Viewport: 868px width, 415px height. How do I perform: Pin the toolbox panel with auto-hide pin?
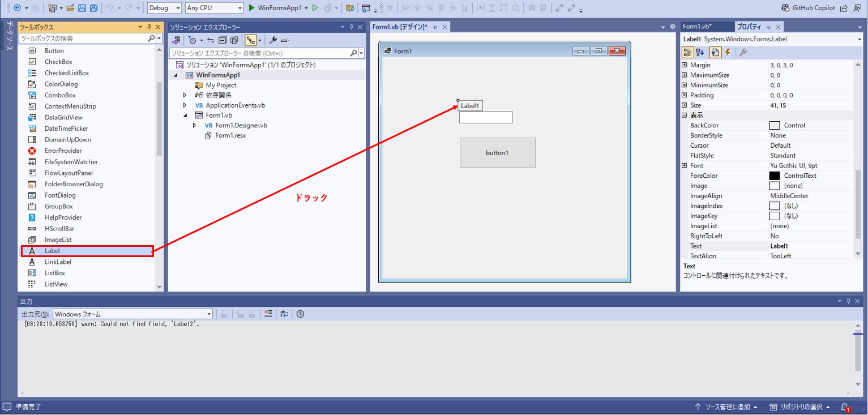[x=149, y=27]
